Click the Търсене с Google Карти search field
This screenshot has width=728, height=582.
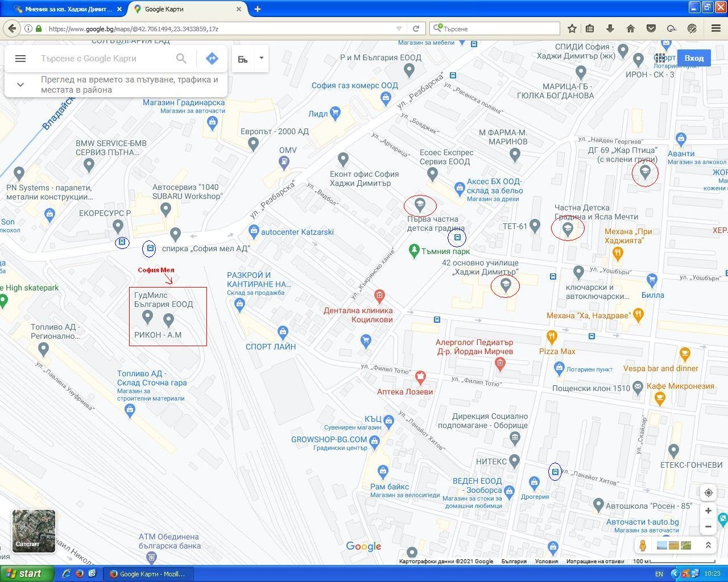[102, 59]
